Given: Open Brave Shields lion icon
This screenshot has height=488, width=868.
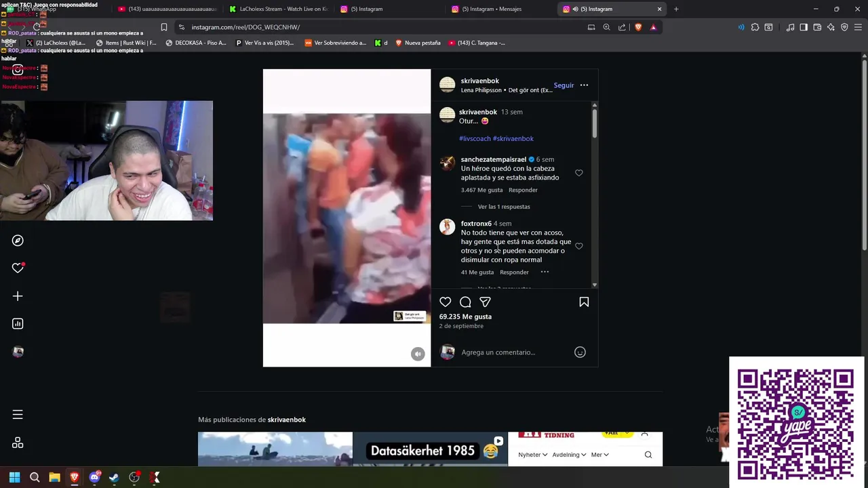Looking at the screenshot, I should pos(638,27).
